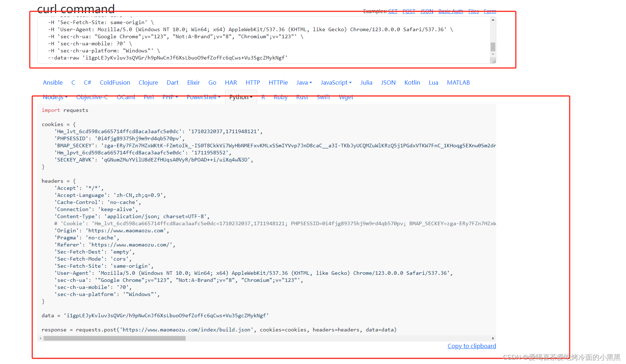Click the 'PHPSESSID' cookie line
Screen dimensions: 626x364
119,138
